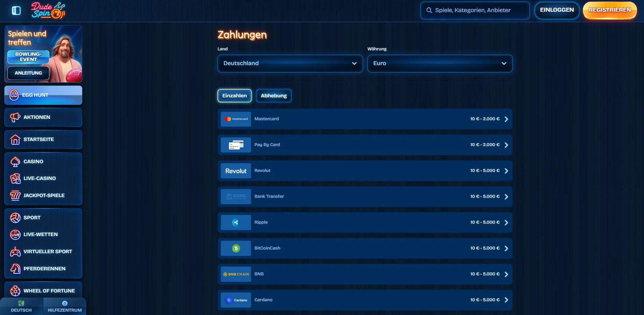Open the Bowling-Event promo banner button
Image resolution: width=644 pixels, height=315 pixels.
pyautogui.click(x=28, y=57)
